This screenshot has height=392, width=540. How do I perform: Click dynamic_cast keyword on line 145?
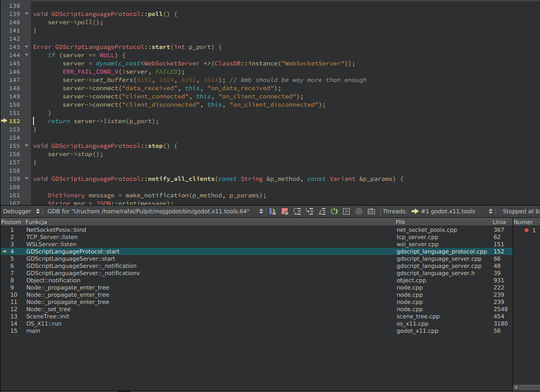(x=118, y=63)
